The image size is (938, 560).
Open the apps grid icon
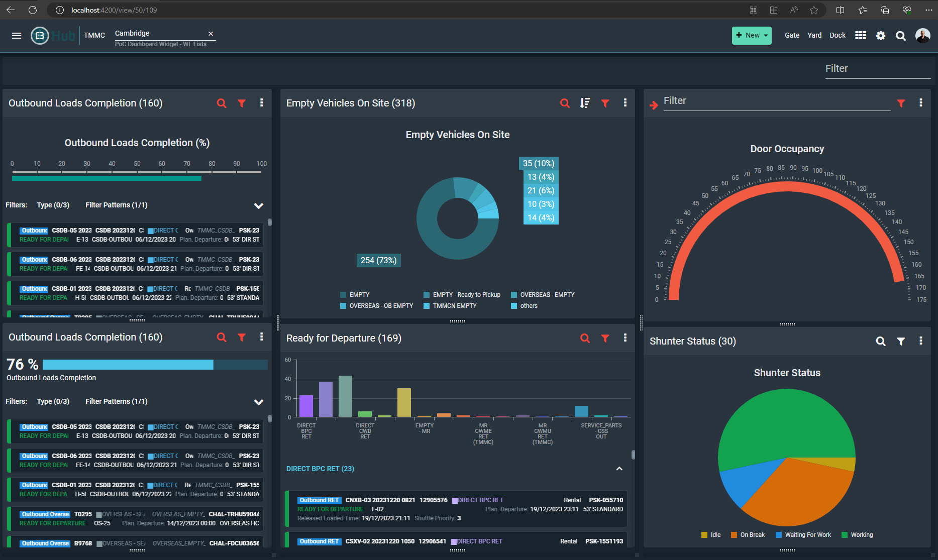tap(861, 35)
